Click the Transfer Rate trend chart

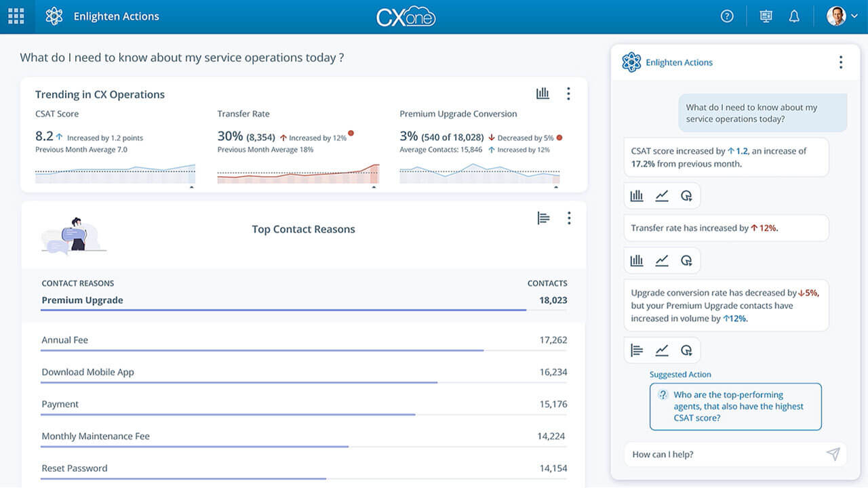(x=298, y=174)
